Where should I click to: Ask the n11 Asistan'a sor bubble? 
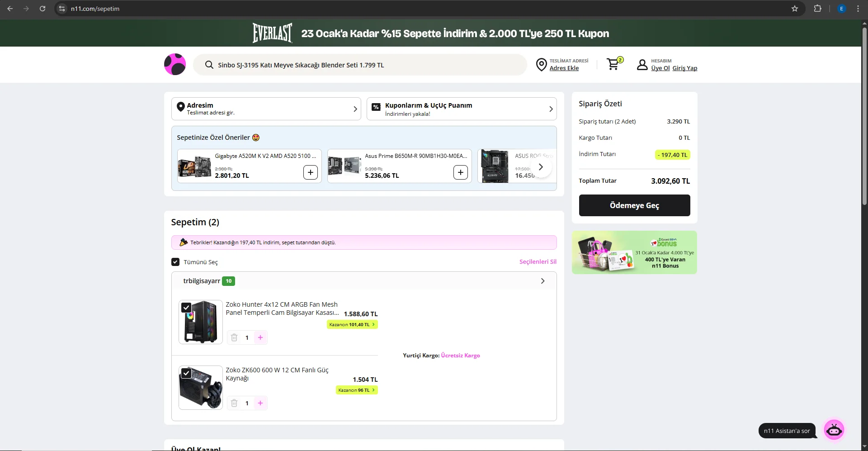(x=787, y=431)
